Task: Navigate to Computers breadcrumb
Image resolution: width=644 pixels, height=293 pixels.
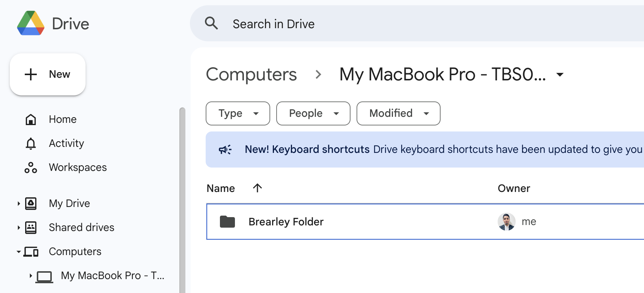Action: click(251, 74)
